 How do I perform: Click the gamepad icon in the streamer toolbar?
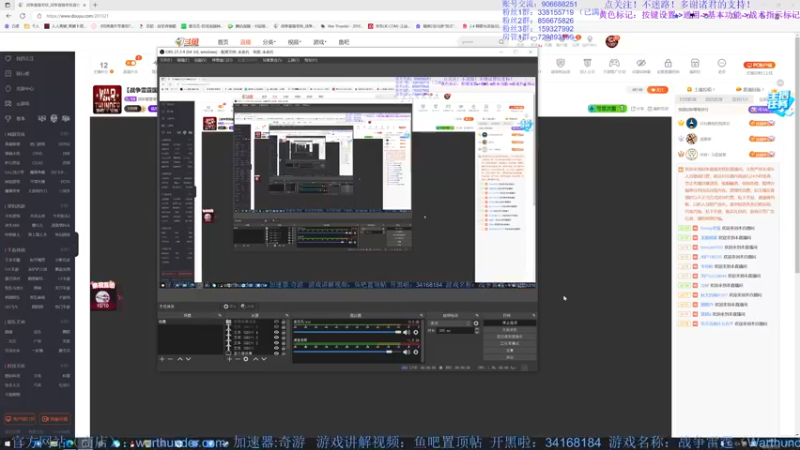click(x=614, y=63)
